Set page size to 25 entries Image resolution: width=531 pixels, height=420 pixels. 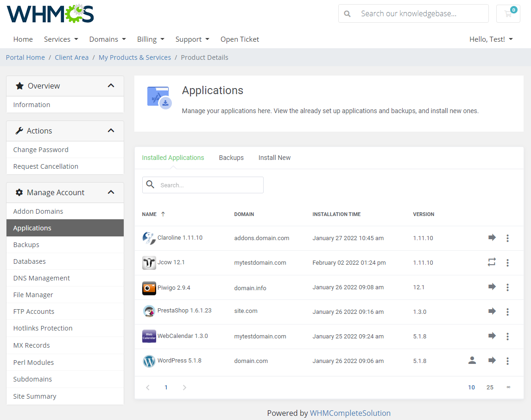coord(490,387)
